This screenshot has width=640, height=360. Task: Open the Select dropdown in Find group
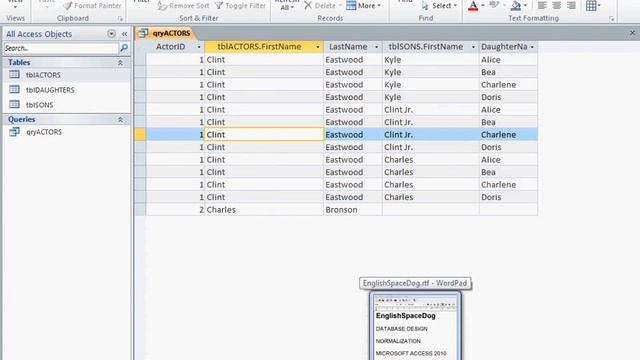click(439, 6)
